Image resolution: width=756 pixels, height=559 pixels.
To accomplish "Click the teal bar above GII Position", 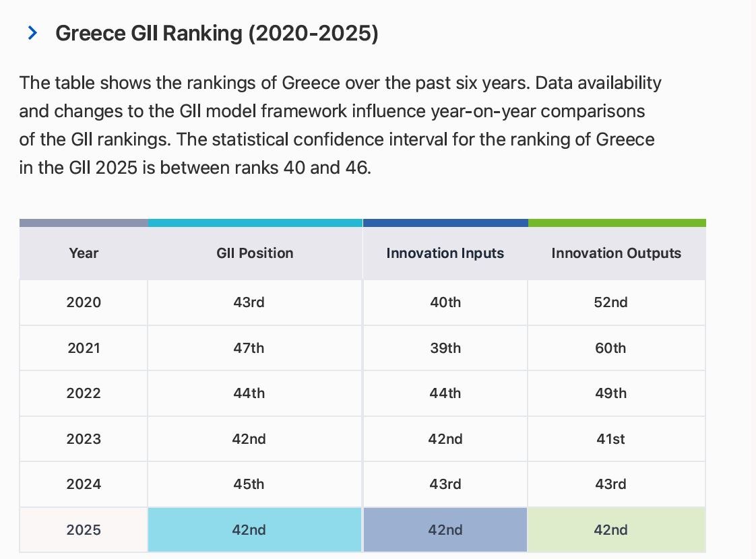I will tap(255, 223).
